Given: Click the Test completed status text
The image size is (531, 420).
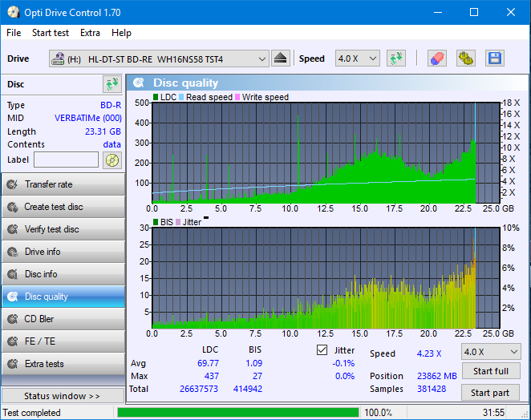Looking at the screenshot, I should tap(32, 413).
